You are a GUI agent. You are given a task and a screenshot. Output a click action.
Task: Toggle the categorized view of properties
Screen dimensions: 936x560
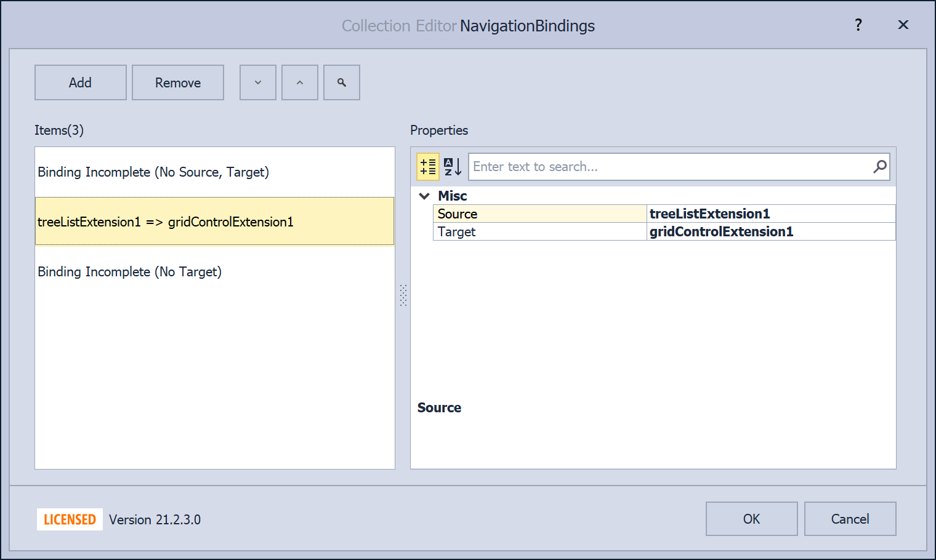428,167
